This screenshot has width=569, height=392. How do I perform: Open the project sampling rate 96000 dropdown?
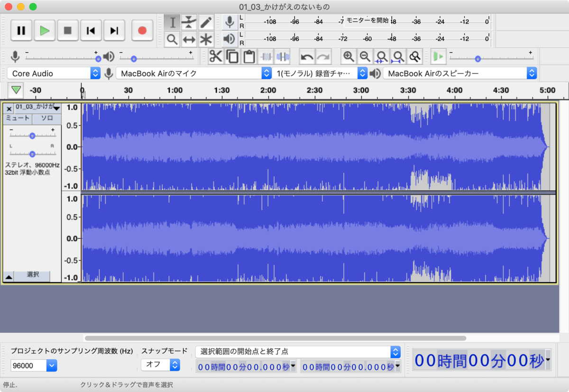34,365
